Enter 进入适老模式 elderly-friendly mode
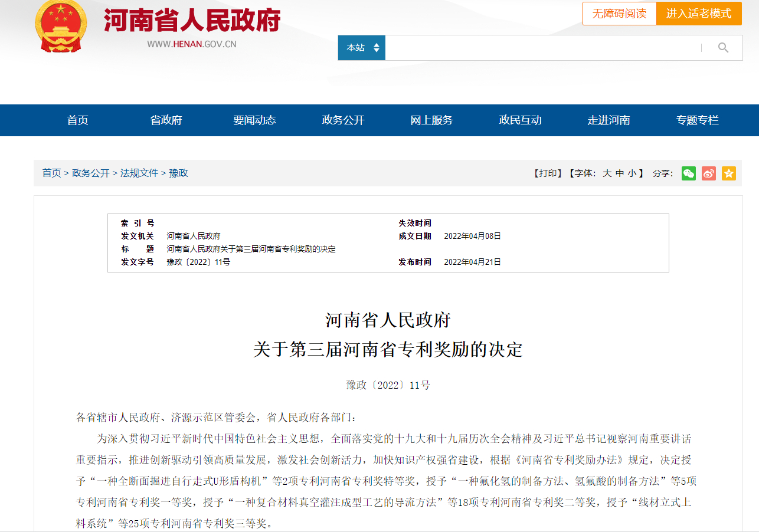This screenshot has width=759, height=532. click(x=699, y=14)
